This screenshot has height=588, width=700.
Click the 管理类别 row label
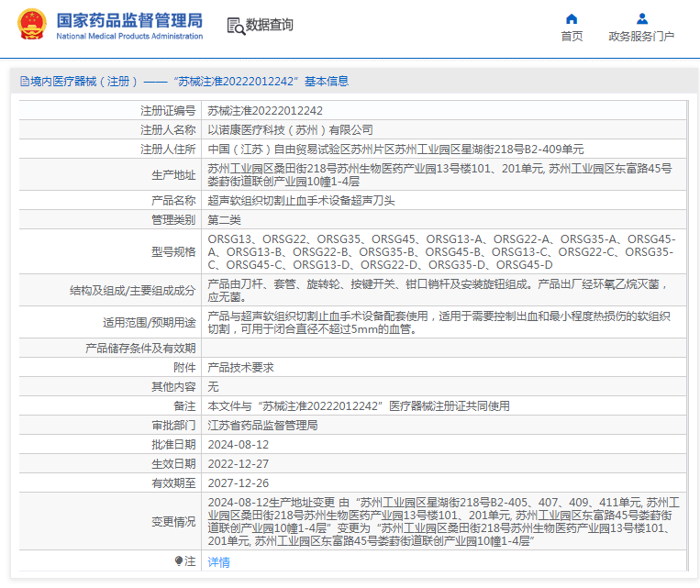pyautogui.click(x=173, y=219)
